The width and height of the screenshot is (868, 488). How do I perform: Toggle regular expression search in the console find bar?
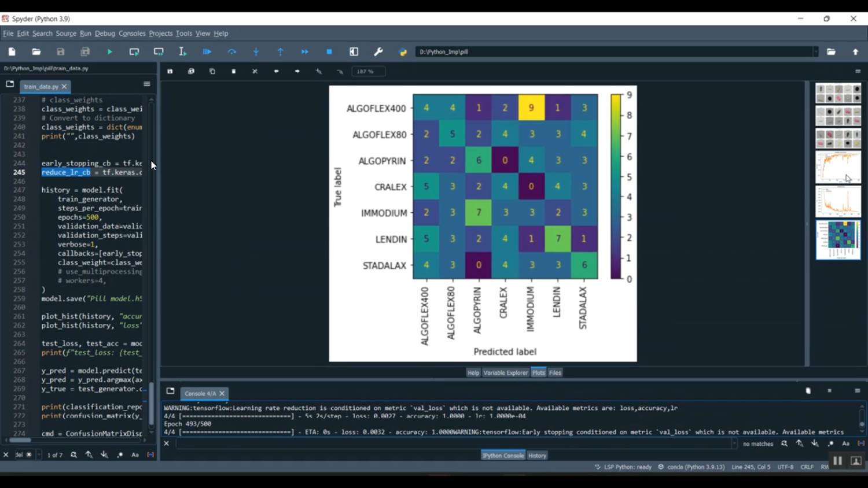tap(830, 443)
